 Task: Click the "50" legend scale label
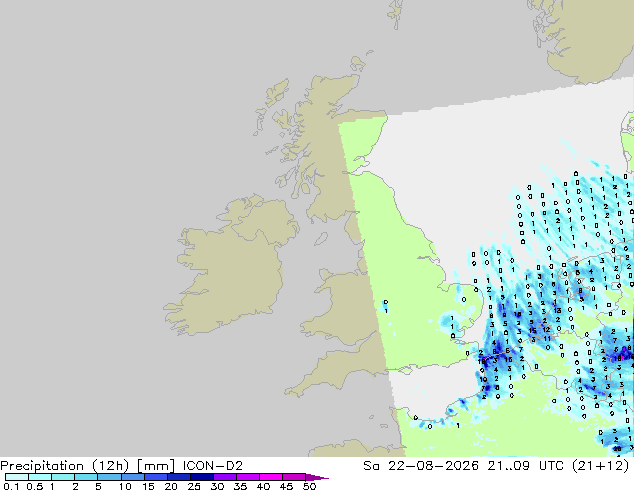[310, 486]
